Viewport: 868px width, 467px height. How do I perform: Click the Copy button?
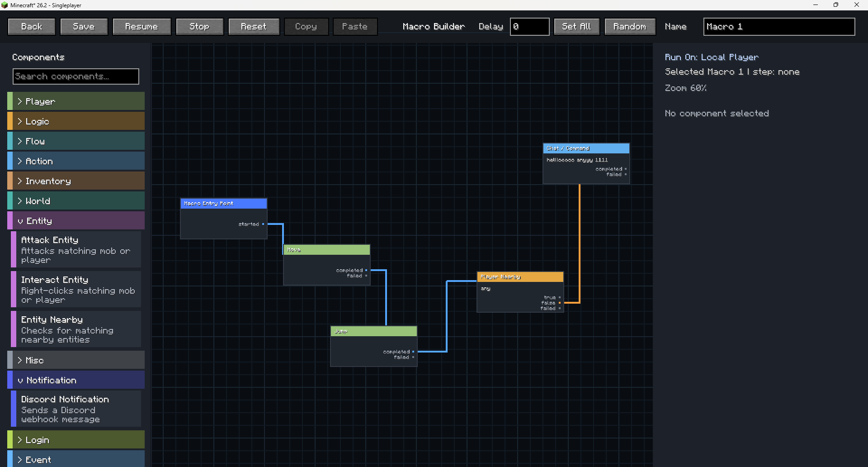point(306,27)
